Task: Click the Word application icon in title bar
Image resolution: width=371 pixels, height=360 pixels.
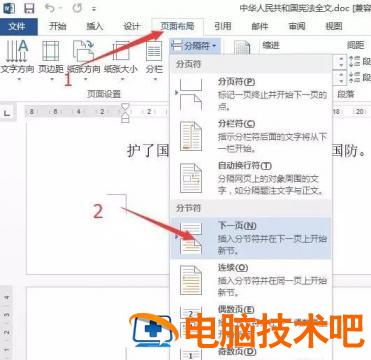Action: coord(9,8)
